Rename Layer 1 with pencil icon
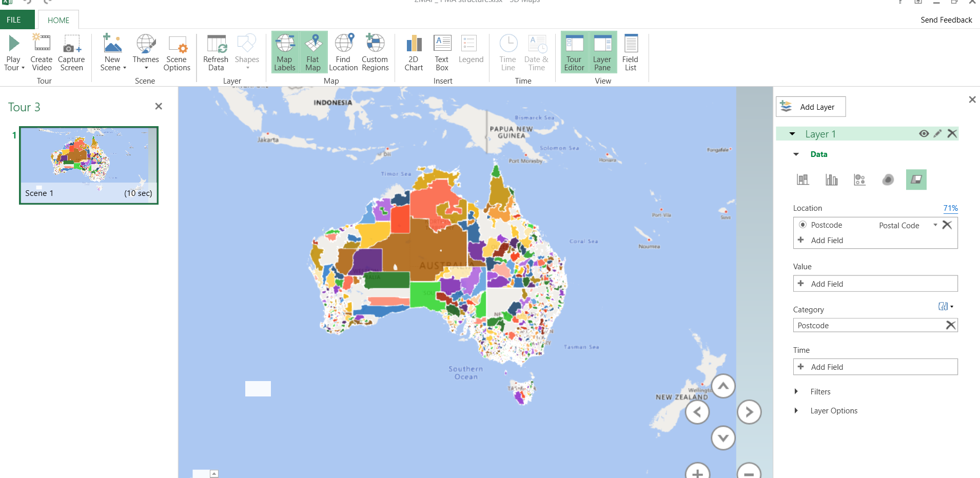Screen dimensions: 980x478 click(x=937, y=133)
